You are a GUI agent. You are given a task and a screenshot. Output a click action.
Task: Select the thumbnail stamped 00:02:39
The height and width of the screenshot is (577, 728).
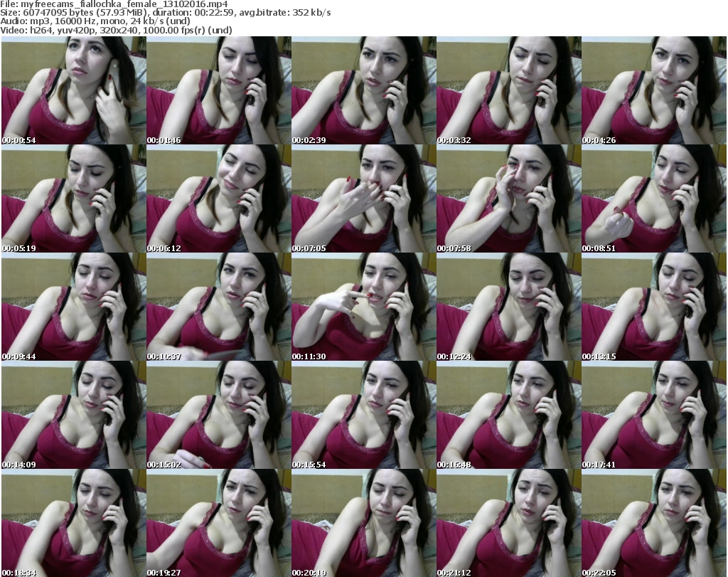[364, 90]
